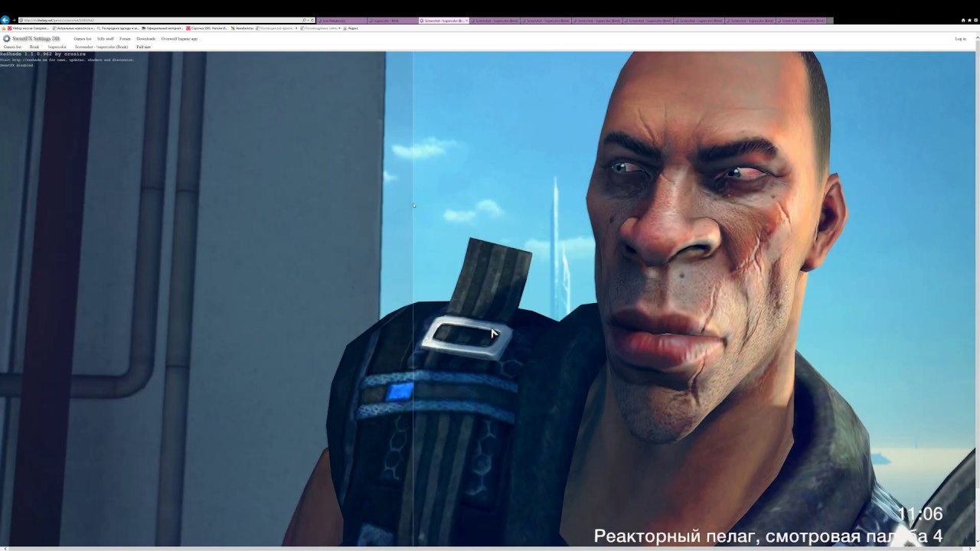Click the vertical before/after comparison slider line

tap(413, 298)
